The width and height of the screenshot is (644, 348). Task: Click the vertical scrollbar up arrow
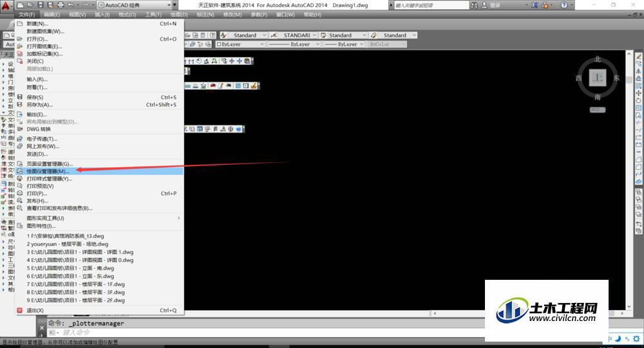(x=629, y=54)
